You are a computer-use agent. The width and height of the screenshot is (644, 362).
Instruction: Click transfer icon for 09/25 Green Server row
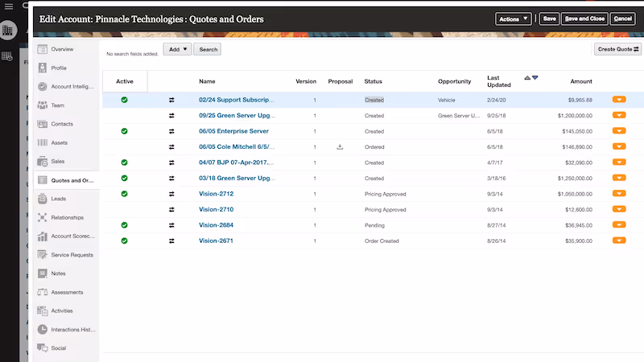(x=171, y=116)
